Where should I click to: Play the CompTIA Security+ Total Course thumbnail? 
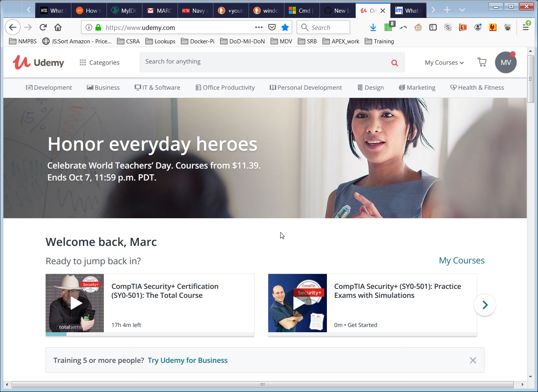75,303
